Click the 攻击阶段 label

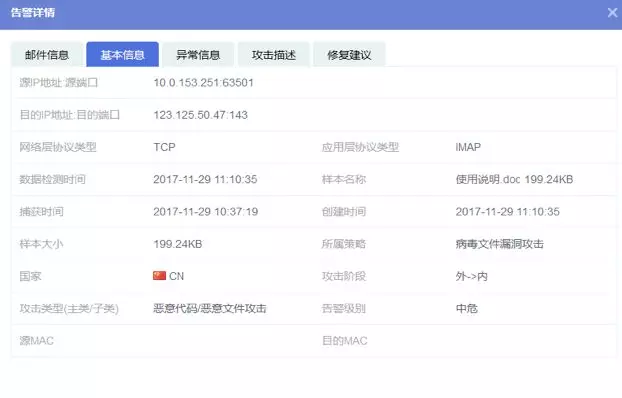[344, 276]
